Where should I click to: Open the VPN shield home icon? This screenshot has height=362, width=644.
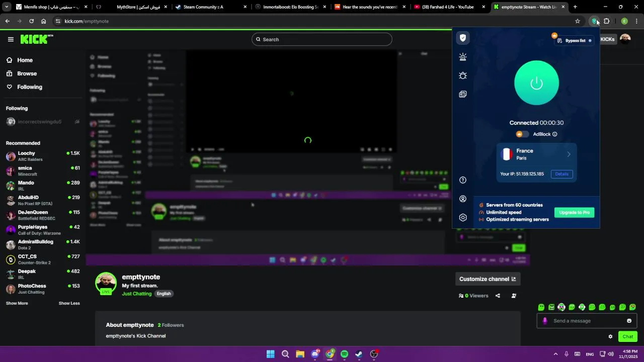point(463,38)
